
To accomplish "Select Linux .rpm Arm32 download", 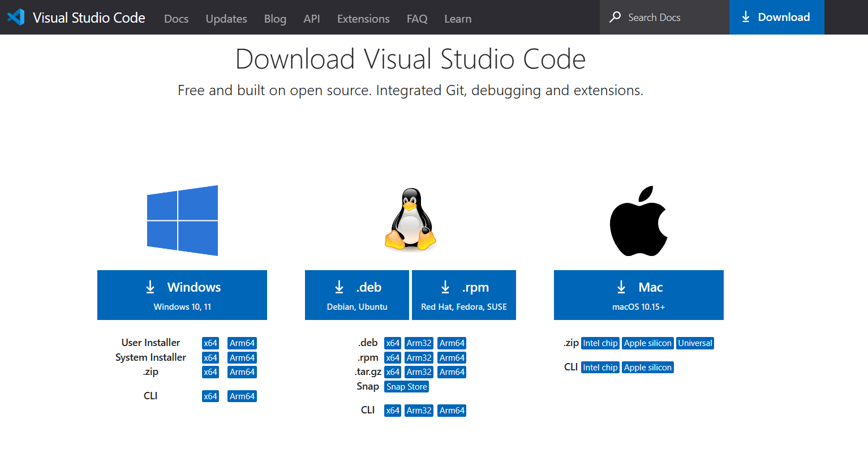I will click(x=419, y=358).
